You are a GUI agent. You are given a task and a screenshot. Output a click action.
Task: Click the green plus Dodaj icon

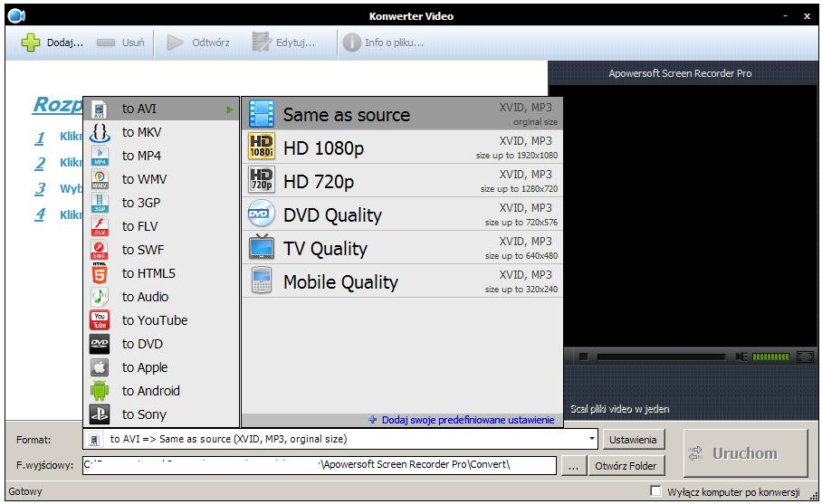[x=31, y=43]
